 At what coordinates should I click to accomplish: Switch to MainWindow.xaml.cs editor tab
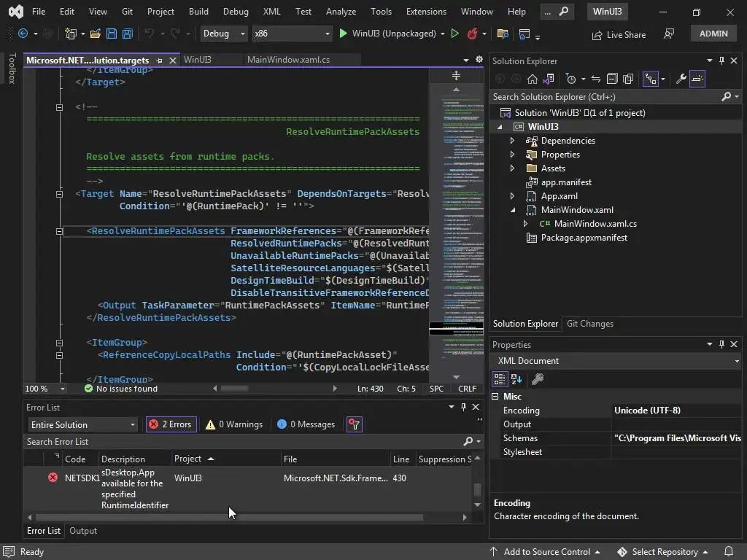(x=288, y=60)
